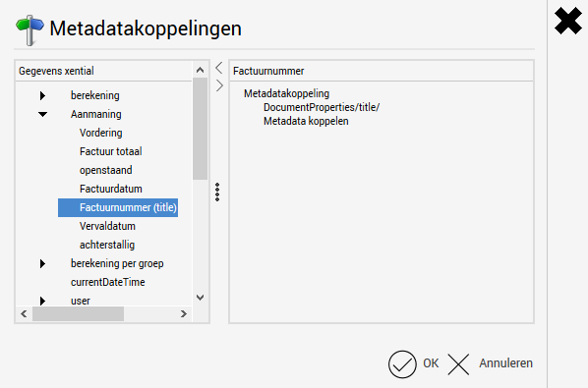Expand the user tree node

pyautogui.click(x=42, y=301)
